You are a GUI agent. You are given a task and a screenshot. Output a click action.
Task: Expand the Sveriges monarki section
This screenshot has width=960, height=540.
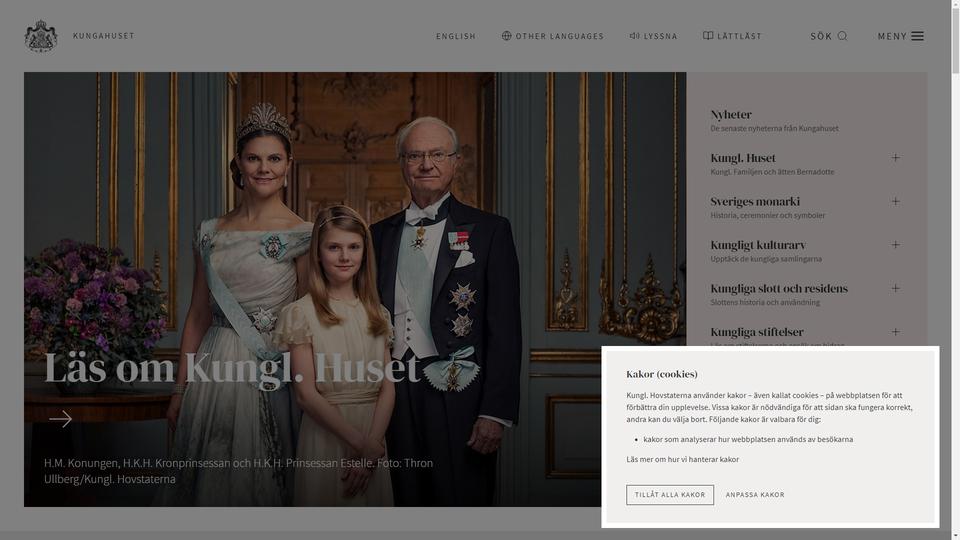[895, 201]
